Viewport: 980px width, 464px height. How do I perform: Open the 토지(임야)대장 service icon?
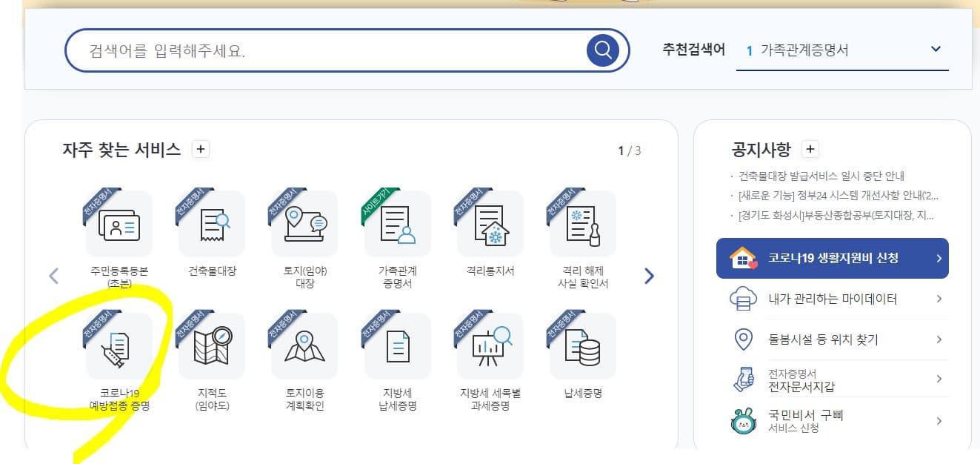click(x=304, y=223)
